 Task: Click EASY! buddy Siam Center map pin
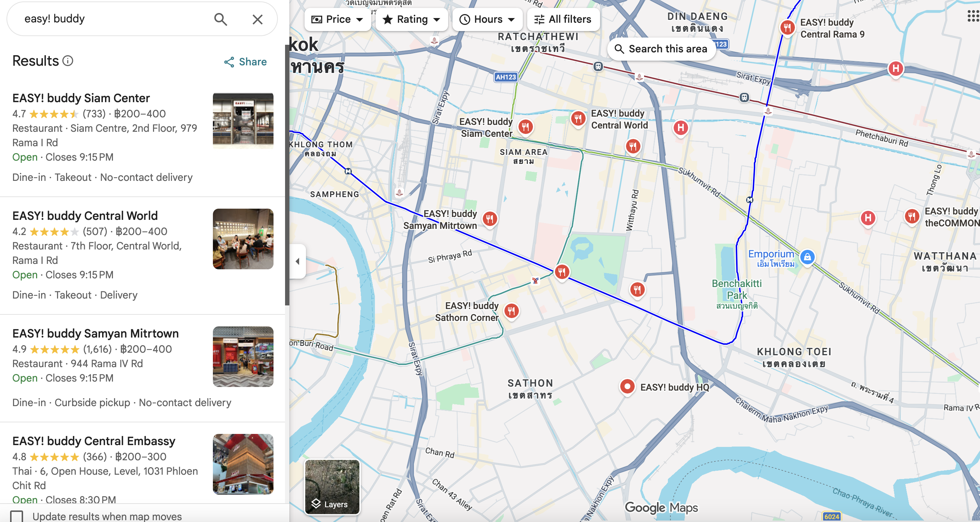(525, 126)
